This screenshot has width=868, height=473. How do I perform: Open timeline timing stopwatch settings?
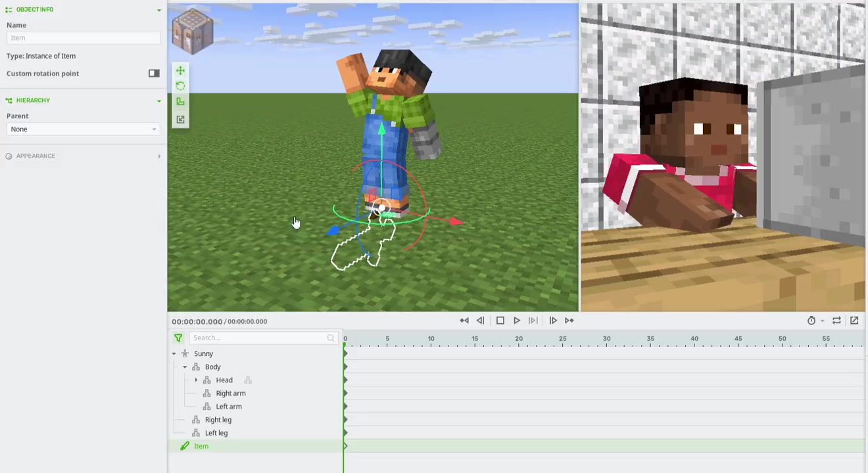coord(811,321)
